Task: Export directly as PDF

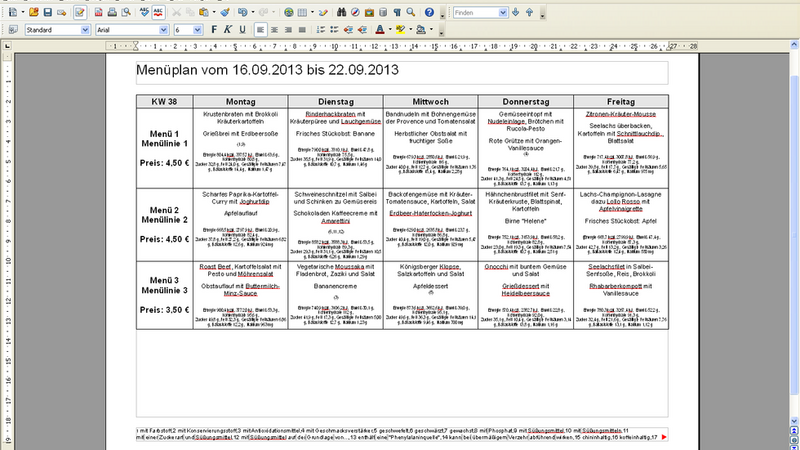Action: pyautogui.click(x=98, y=12)
